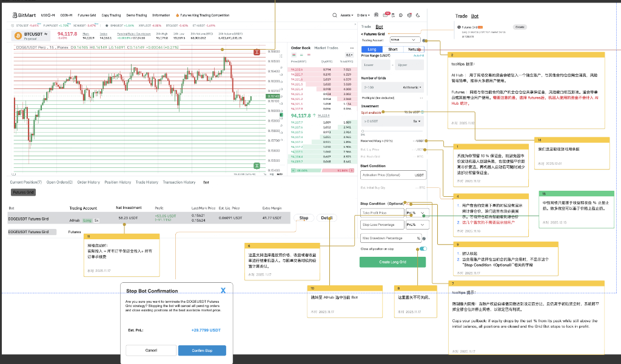Close the Stop Bot Confirmation dialog
Image resolution: width=621 pixels, height=364 pixels.
[x=223, y=291]
